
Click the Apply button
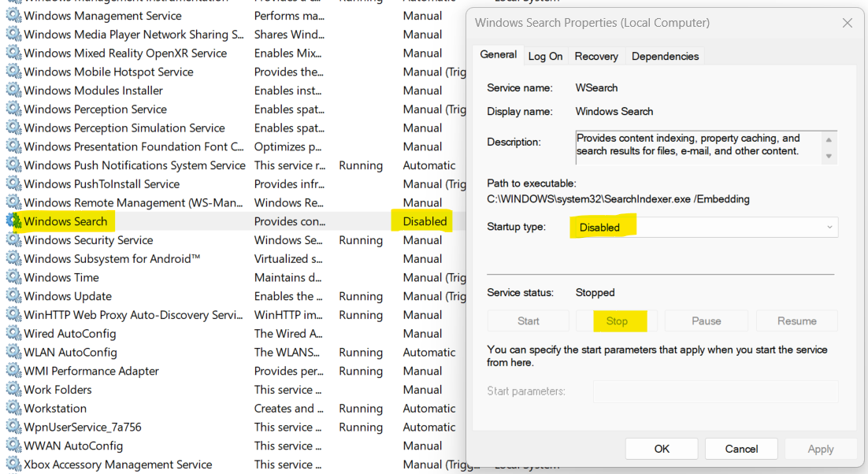pyautogui.click(x=821, y=449)
